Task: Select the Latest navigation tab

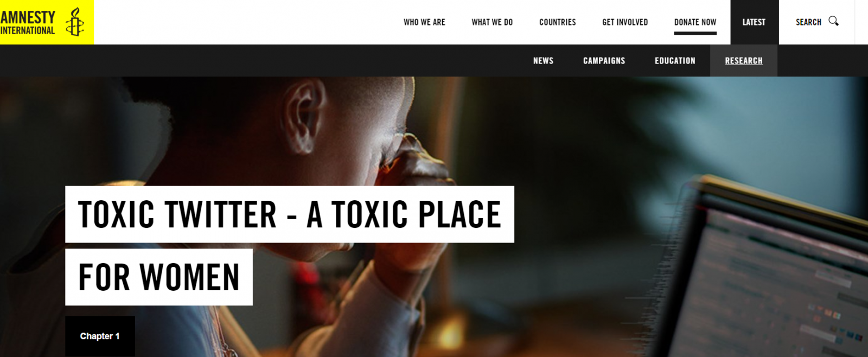Action: [754, 22]
